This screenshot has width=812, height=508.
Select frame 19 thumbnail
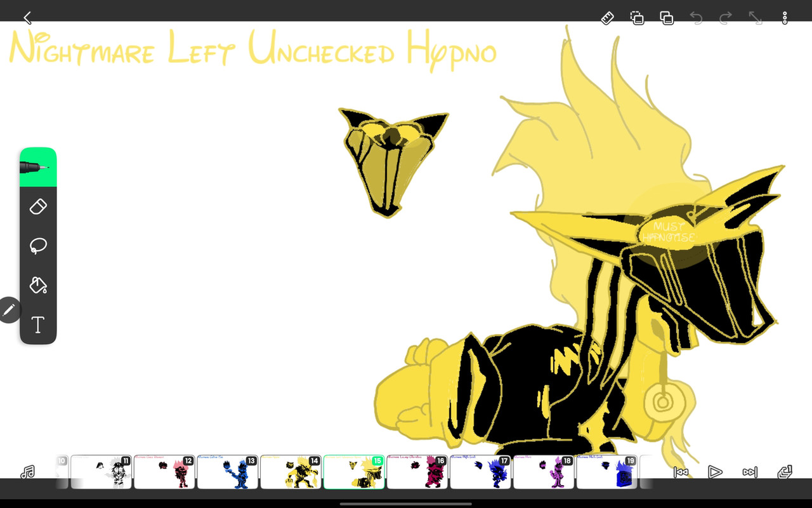click(x=606, y=472)
